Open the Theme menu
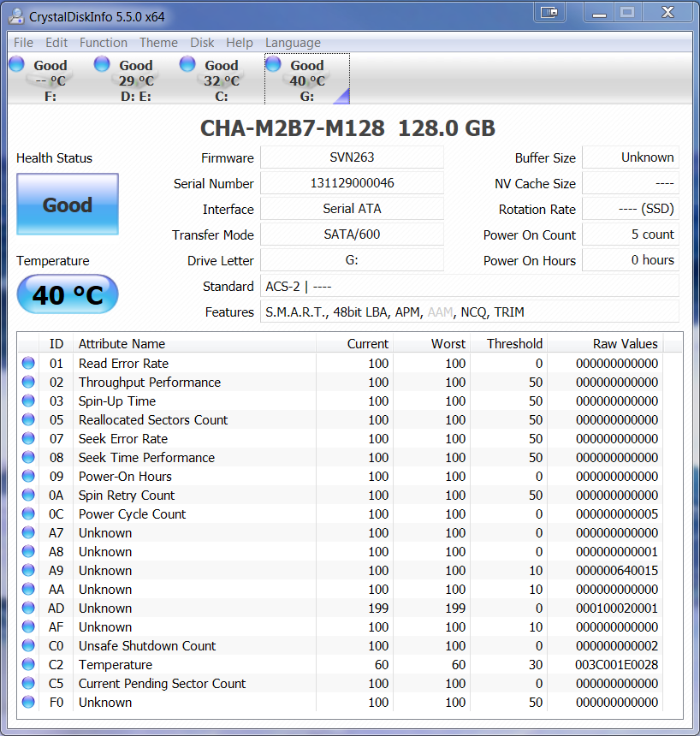The height and width of the screenshot is (736, 700). (x=158, y=43)
